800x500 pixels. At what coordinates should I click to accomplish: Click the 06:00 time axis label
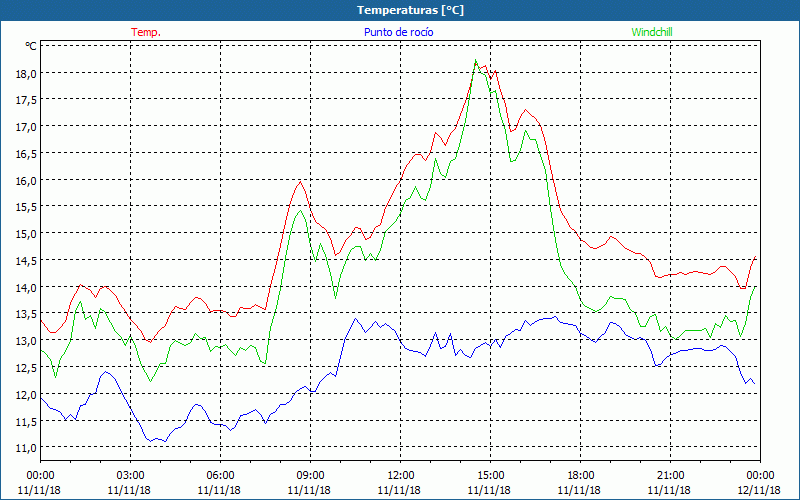click(220, 476)
